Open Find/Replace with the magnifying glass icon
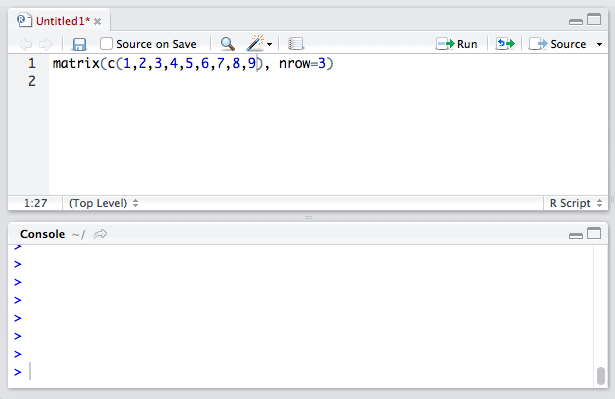 pyautogui.click(x=227, y=44)
